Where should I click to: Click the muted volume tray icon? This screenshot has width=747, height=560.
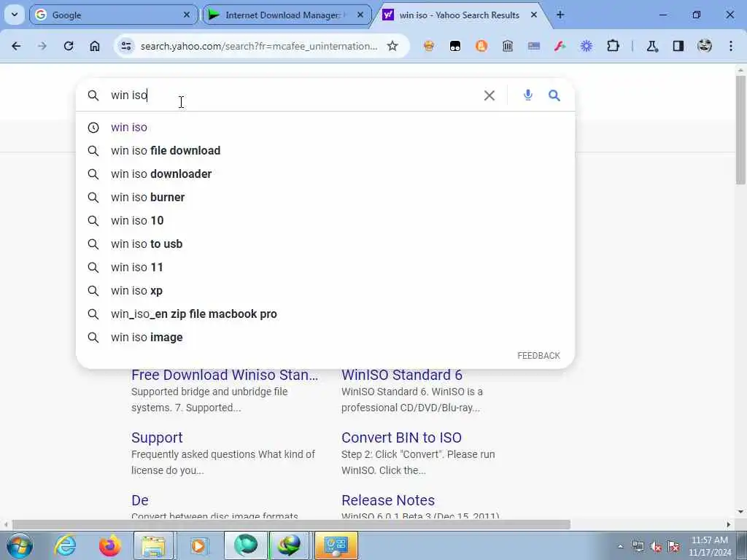click(657, 547)
